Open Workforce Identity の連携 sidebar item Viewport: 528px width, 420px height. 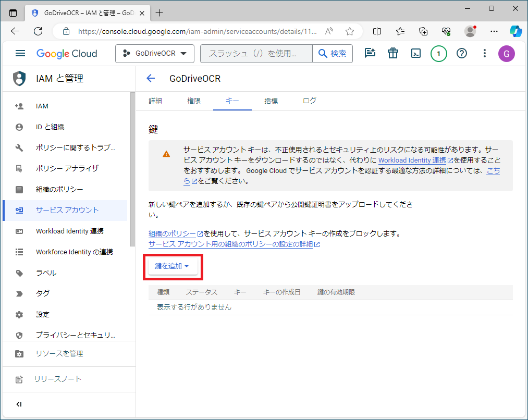pos(65,252)
